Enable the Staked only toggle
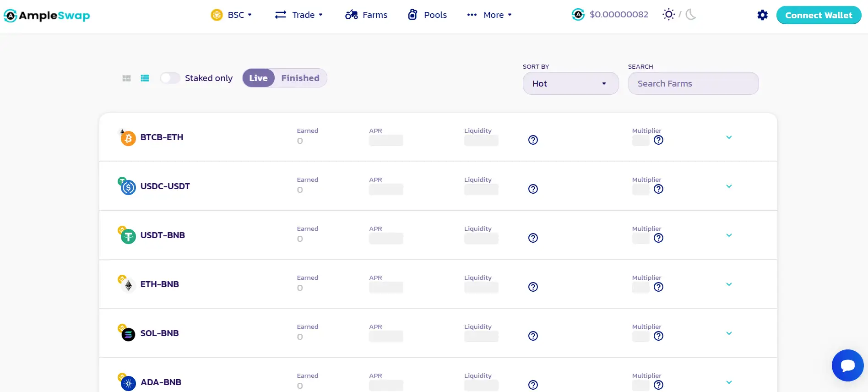868x392 pixels. point(170,78)
